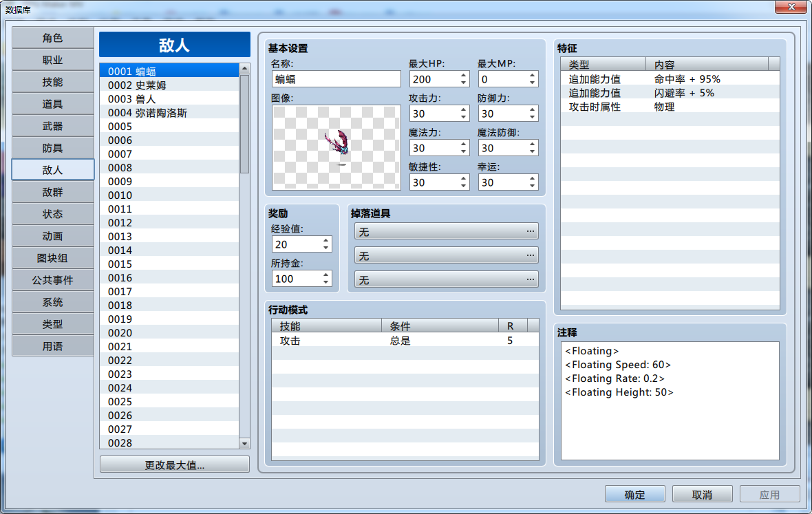This screenshot has width=812, height=514.
Task: Click the enemy name field 蝙蝠
Action: pyautogui.click(x=336, y=79)
